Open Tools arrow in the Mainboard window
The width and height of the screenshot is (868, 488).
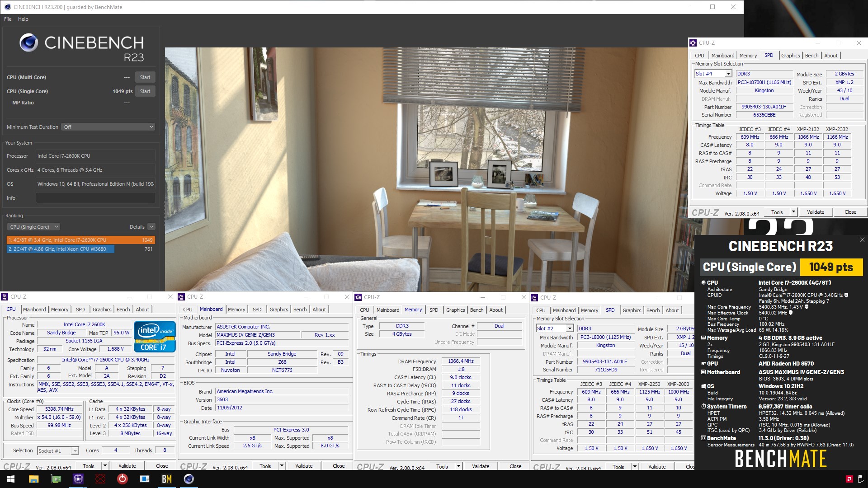click(282, 466)
